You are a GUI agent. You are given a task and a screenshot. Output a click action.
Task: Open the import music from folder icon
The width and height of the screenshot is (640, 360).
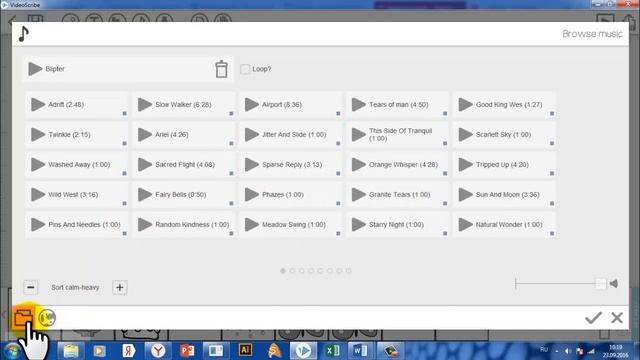23,318
